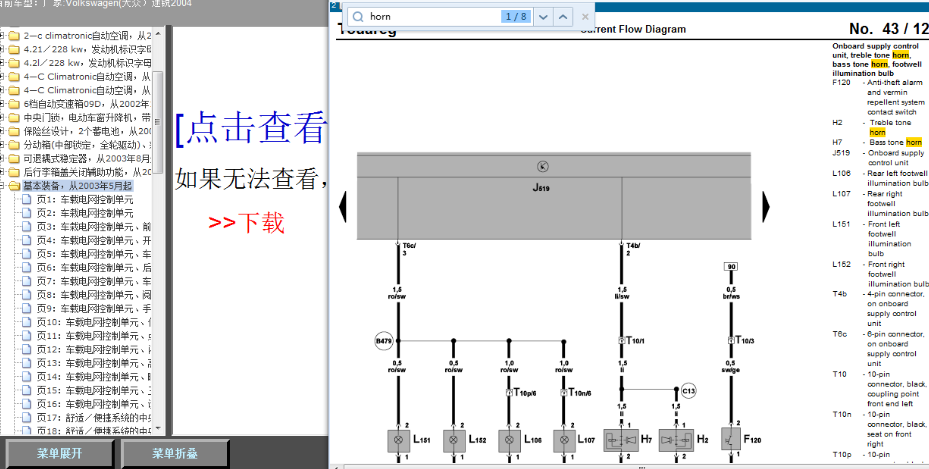Click the 'C13' connection circle
The width and height of the screenshot is (929, 469).
(x=688, y=391)
